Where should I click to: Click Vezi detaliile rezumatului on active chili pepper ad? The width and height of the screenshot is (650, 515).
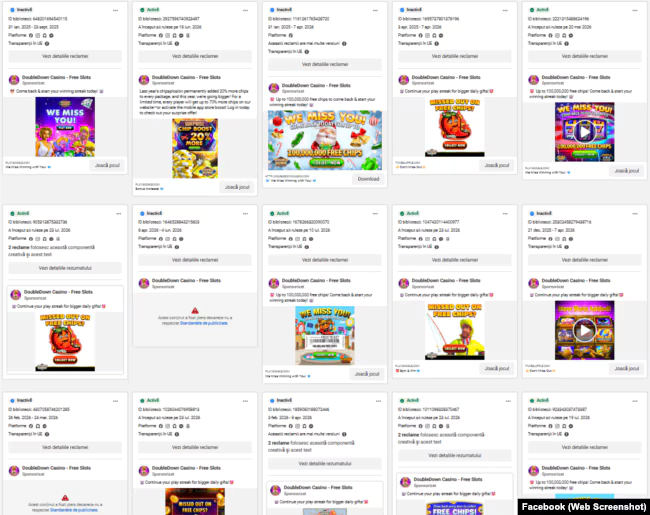click(65, 268)
